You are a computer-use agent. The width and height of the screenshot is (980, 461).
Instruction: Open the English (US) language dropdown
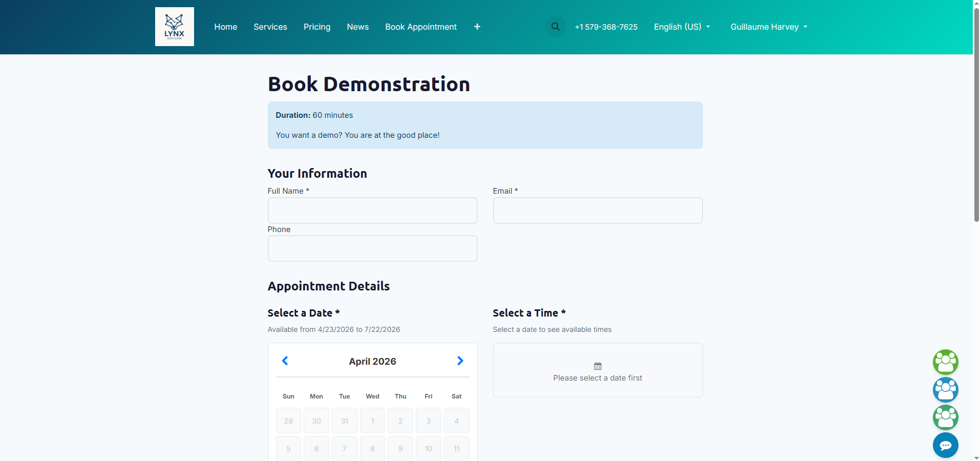(x=681, y=27)
